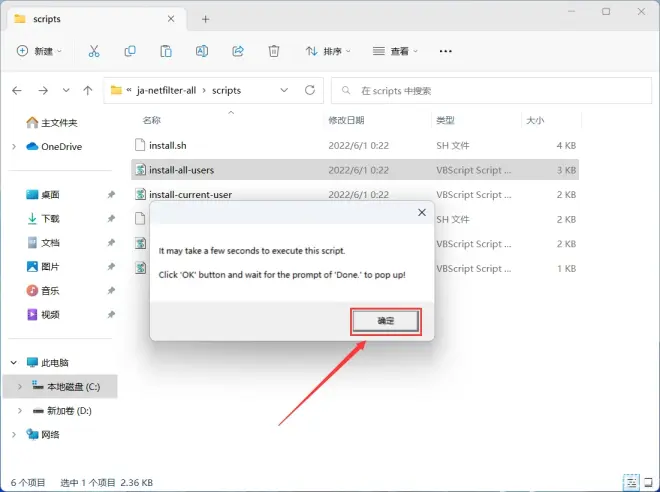The width and height of the screenshot is (660, 492).
Task: Sort by 修改日期 date column header
Action: 346,120
